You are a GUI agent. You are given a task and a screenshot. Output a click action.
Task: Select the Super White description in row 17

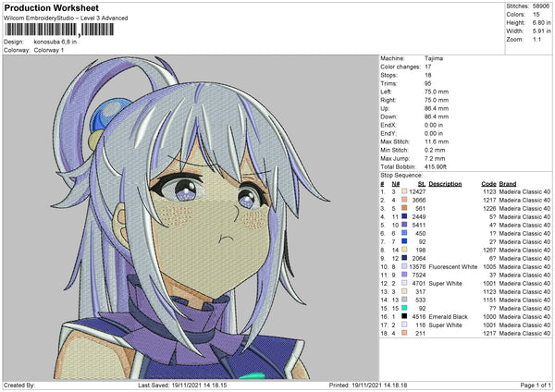pos(445,325)
